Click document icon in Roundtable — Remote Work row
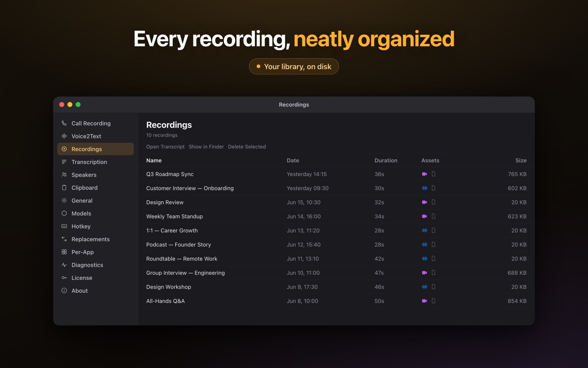 pos(433,259)
